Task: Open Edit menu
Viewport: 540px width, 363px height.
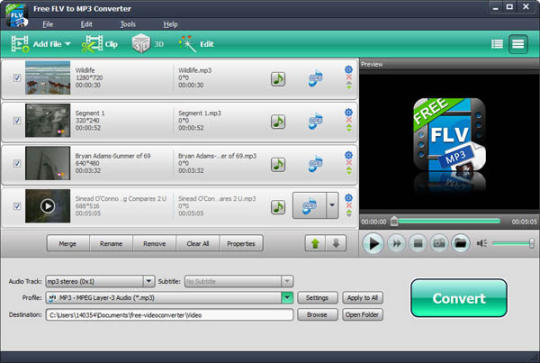Action: pos(86,24)
